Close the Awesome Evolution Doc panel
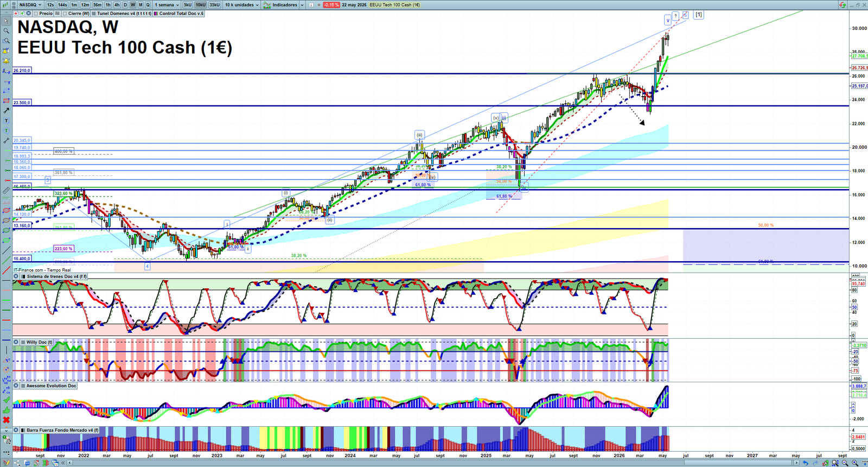This screenshot has width=868, height=467. click(x=16, y=386)
